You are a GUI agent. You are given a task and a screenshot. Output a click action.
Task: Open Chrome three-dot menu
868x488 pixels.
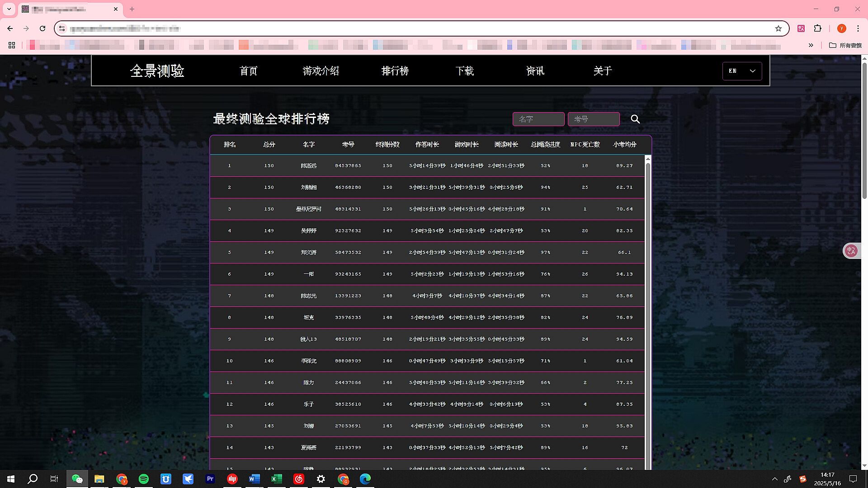pos(858,28)
